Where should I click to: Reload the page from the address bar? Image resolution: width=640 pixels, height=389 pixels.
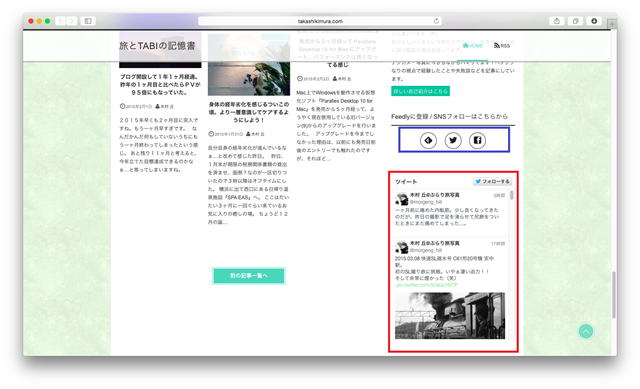click(x=436, y=21)
